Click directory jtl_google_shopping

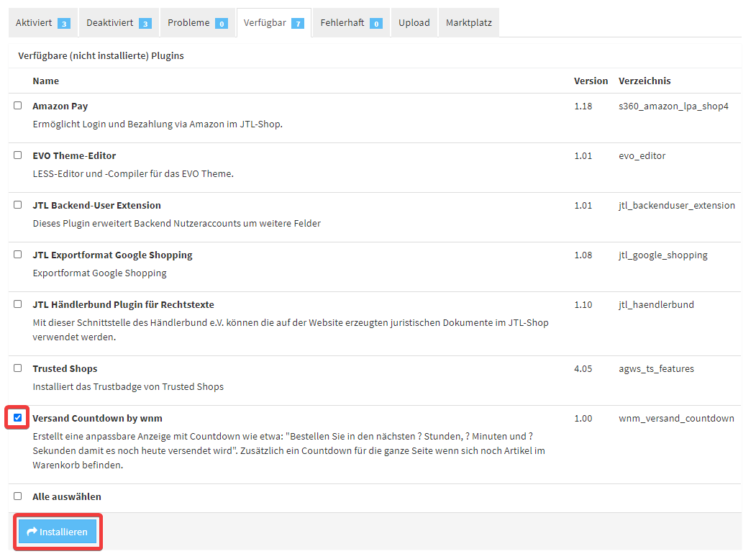tap(663, 255)
